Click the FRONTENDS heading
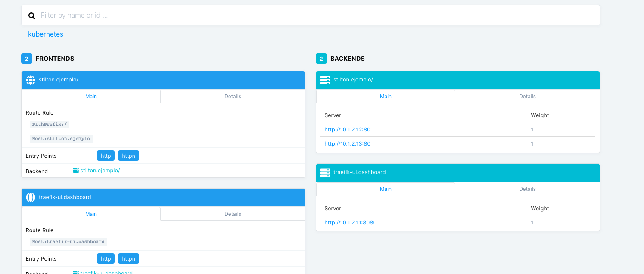This screenshot has height=274, width=644. pos(55,59)
